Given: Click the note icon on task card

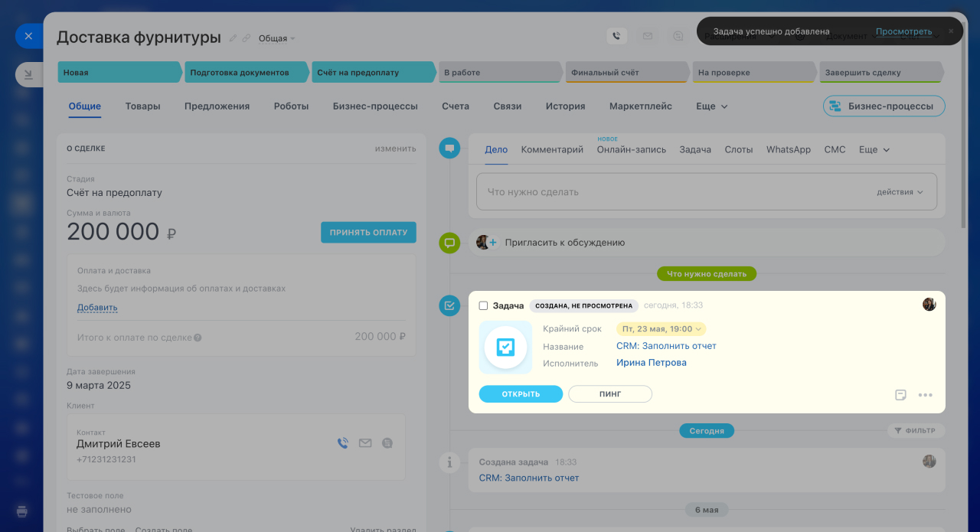Looking at the screenshot, I should 901,395.
